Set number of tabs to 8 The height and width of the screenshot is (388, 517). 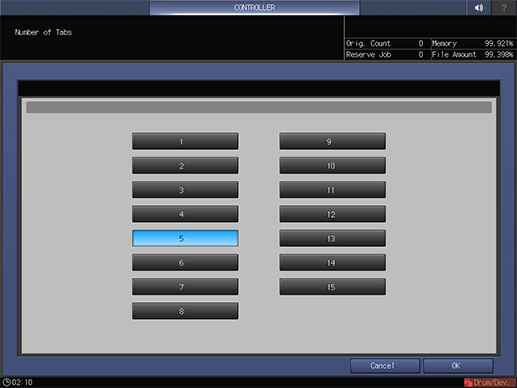[x=185, y=311]
